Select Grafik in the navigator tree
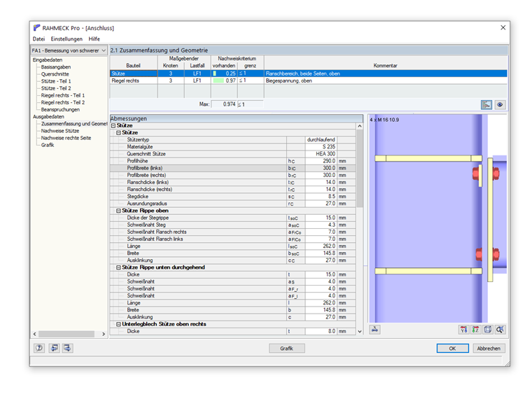Image resolution: width=532 pixels, height=399 pixels. (48, 145)
